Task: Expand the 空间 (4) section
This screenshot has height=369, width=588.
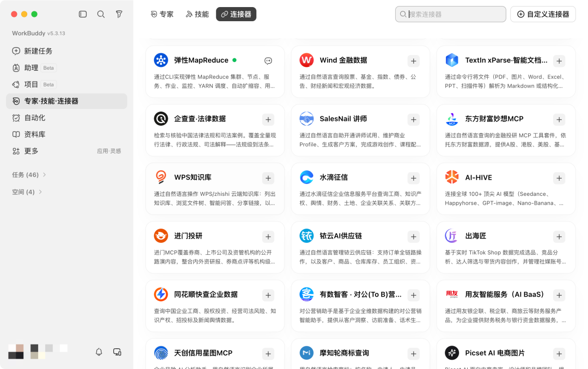Action: (x=27, y=192)
